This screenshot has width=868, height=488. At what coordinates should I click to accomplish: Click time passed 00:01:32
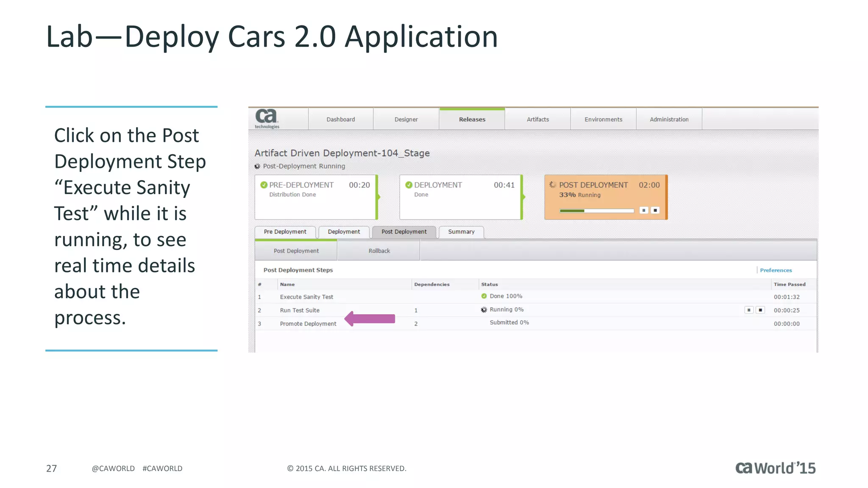(787, 297)
